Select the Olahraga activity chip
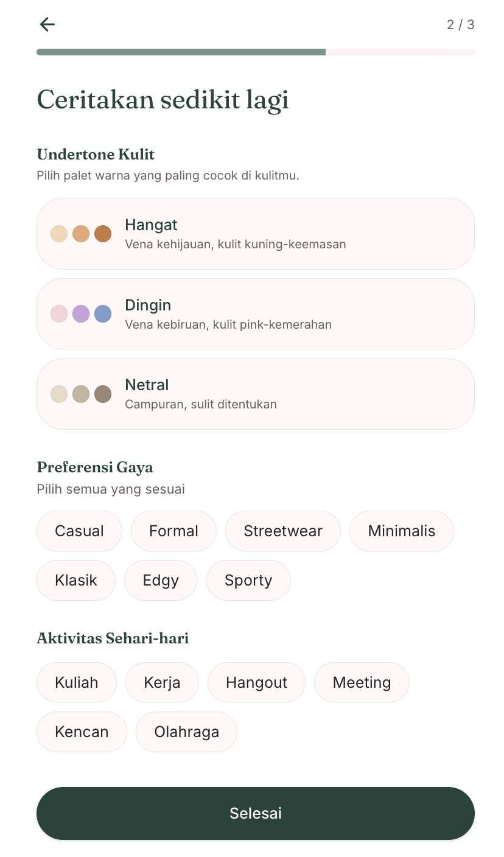The image size is (504, 857). coord(186,732)
